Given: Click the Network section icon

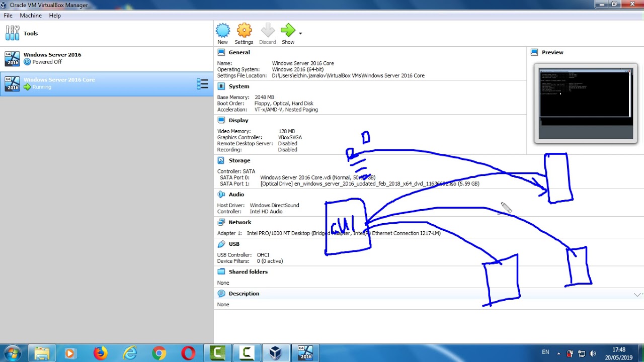Looking at the screenshot, I should pos(221,222).
